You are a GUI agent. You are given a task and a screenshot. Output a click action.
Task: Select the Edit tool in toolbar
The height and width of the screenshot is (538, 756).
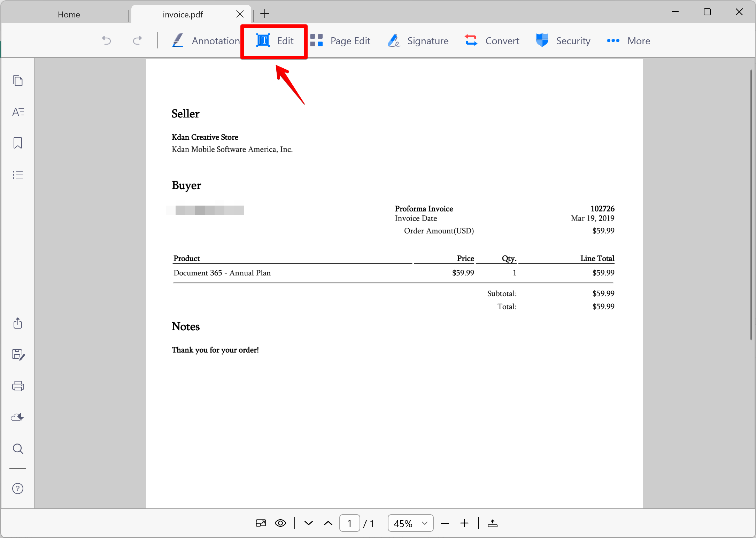(275, 41)
